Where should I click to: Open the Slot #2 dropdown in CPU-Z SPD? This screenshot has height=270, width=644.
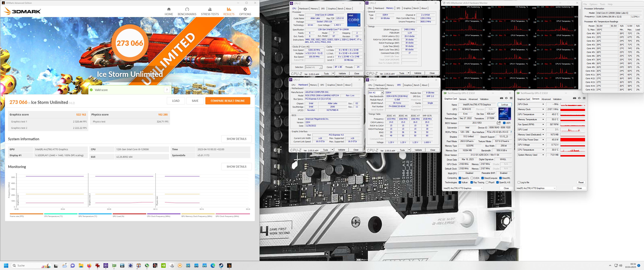pyautogui.click(x=376, y=93)
